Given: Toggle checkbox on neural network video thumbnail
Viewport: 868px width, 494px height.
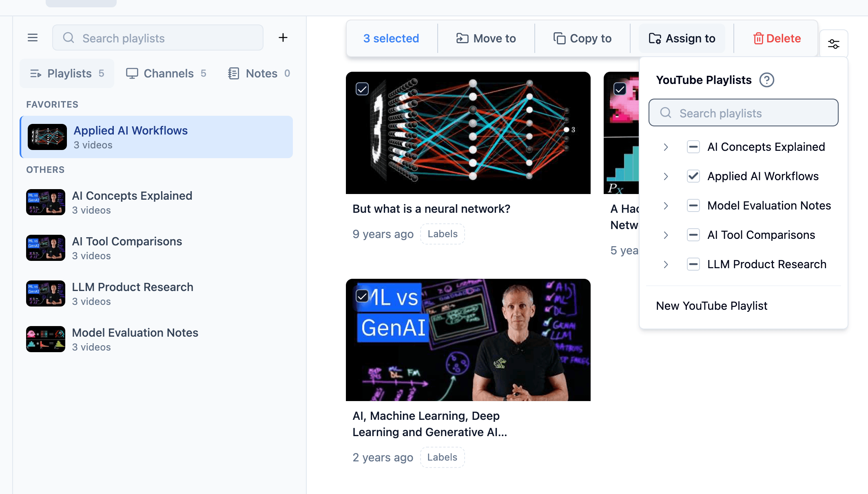Looking at the screenshot, I should 362,88.
